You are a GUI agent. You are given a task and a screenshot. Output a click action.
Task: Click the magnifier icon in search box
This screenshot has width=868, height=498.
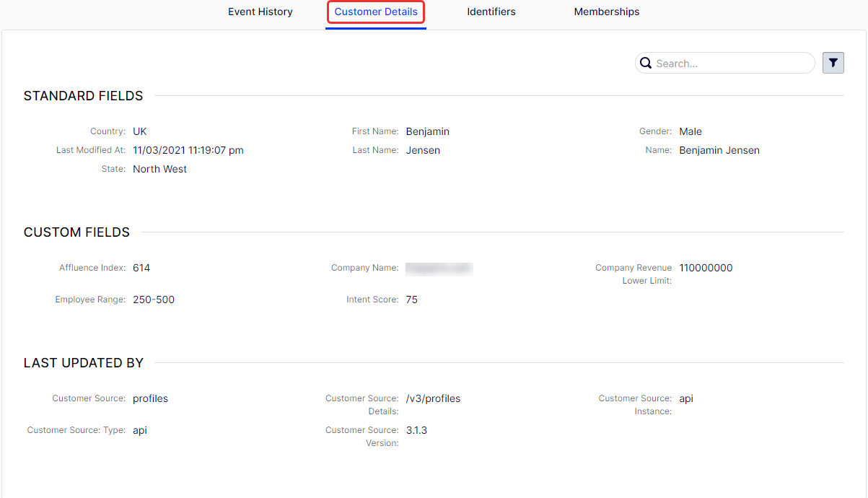[x=646, y=64]
